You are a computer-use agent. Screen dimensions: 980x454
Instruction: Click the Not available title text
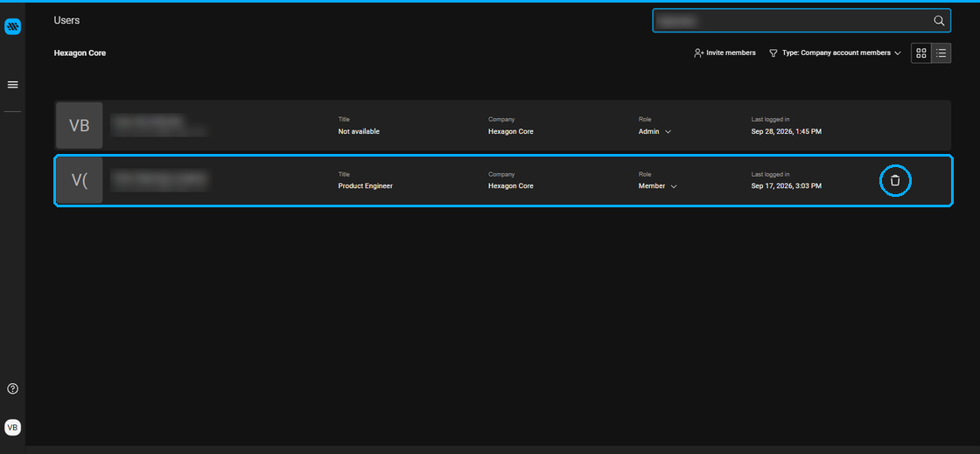pos(359,132)
